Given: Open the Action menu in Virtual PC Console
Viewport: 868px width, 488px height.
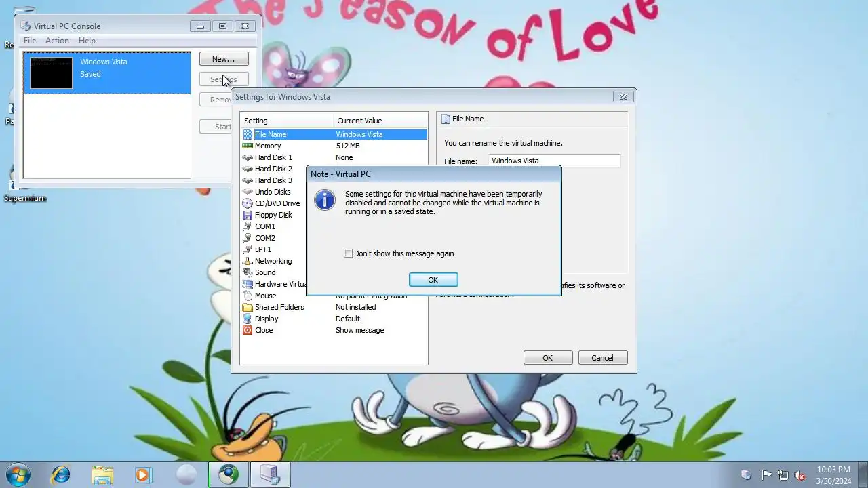Looking at the screenshot, I should pyautogui.click(x=57, y=41).
